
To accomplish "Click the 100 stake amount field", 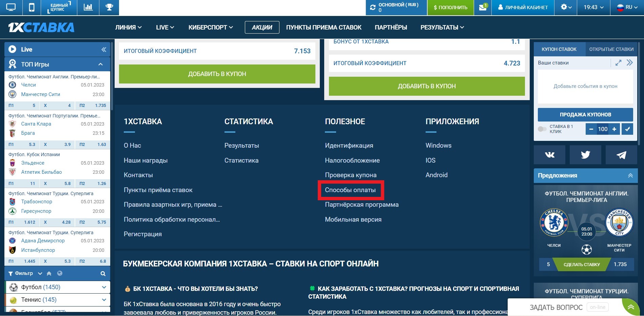I will coord(603,129).
